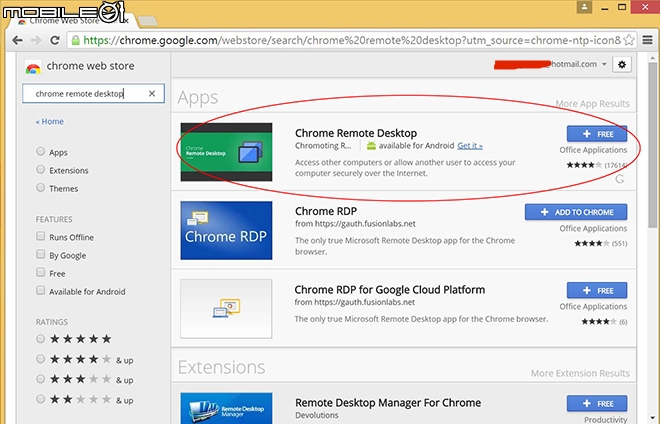
Task: Check the Free feature filter
Action: click(40, 272)
